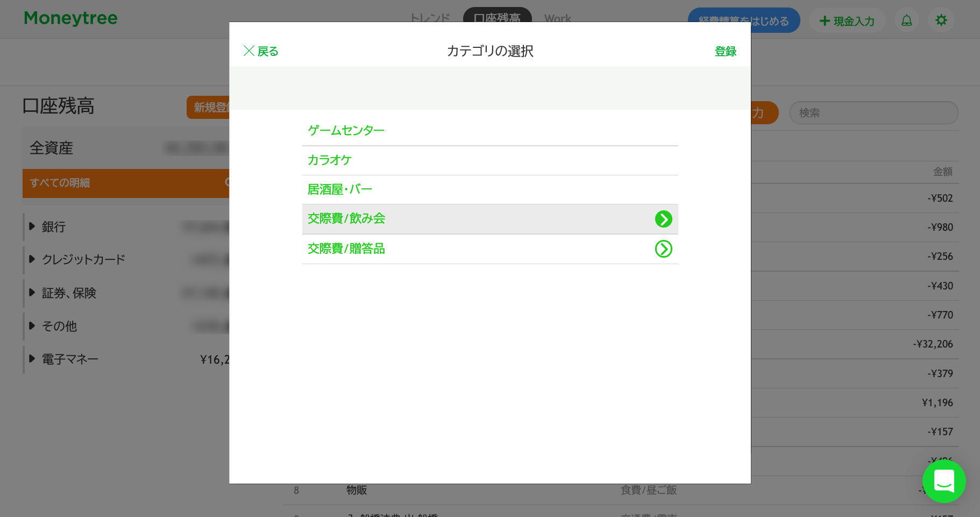980x517 pixels.
Task: Click the 全資産 summary row
Action: (x=126, y=148)
